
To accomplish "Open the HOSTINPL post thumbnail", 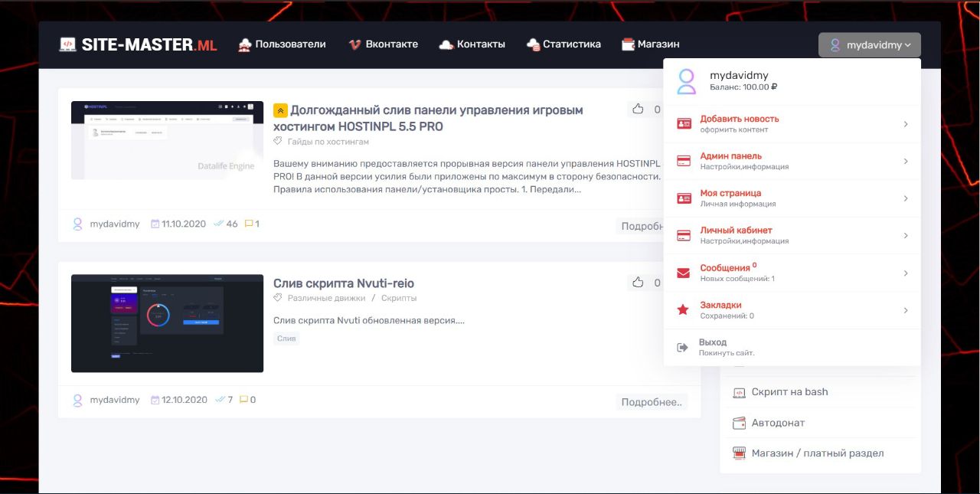I will [x=167, y=140].
